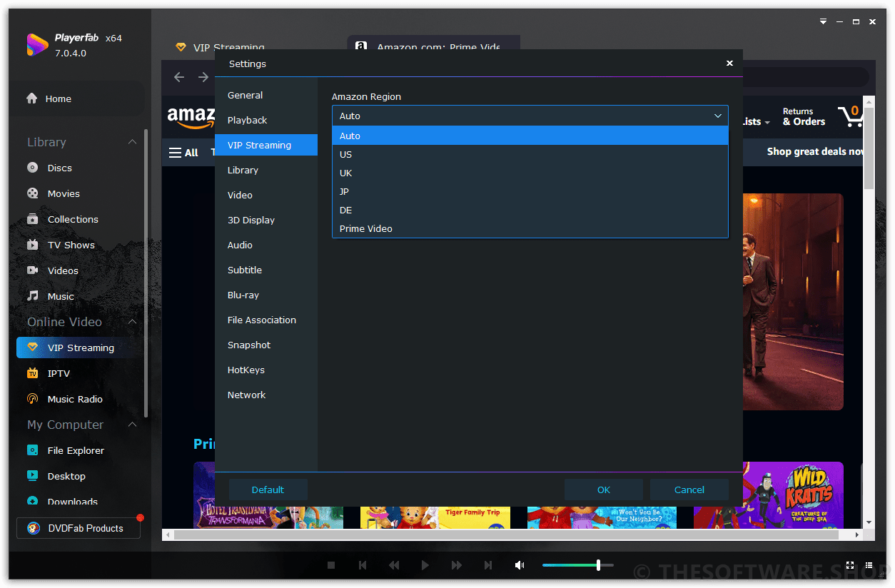Open Library settings tab
The width and height of the screenshot is (895, 588).
tap(266, 170)
